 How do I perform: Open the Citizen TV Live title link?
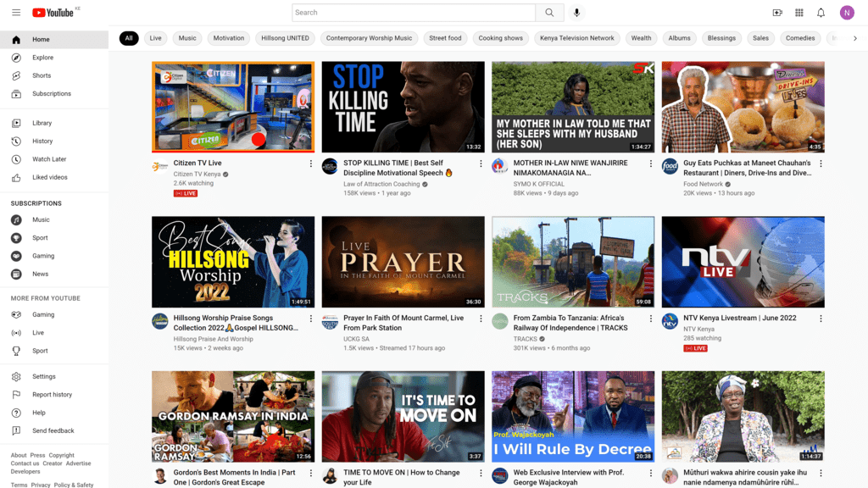click(197, 164)
